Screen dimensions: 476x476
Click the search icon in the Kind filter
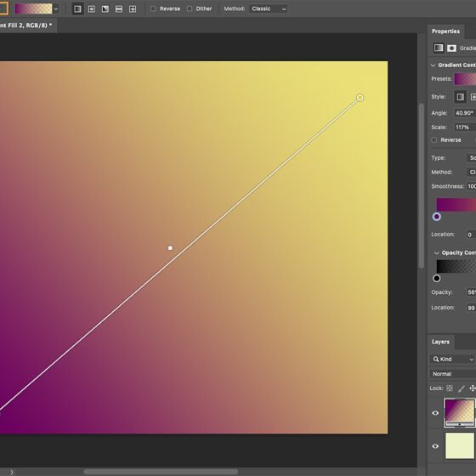[435, 359]
